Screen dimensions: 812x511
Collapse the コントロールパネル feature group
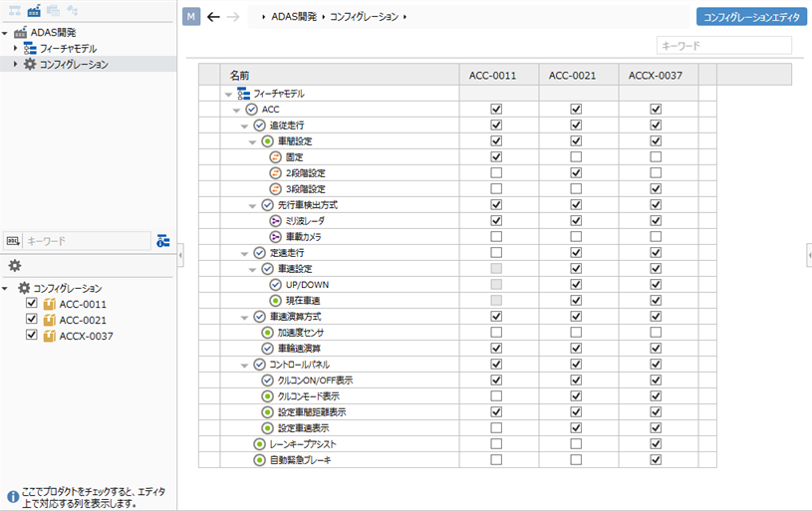244,365
